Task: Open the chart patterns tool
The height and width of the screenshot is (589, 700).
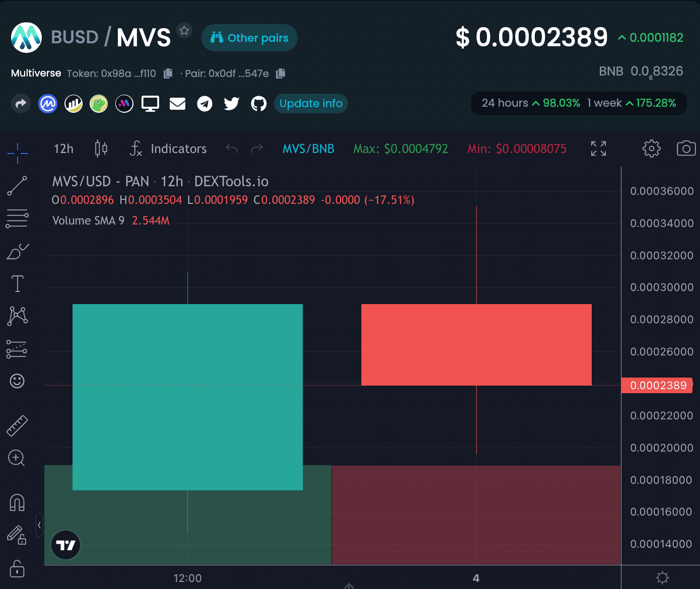Action: coord(18,316)
